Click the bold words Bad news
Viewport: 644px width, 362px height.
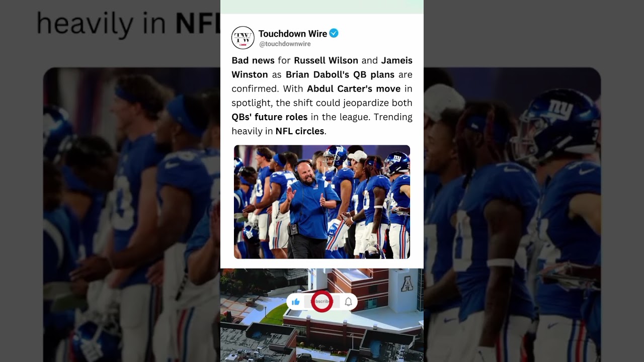pos(253,60)
